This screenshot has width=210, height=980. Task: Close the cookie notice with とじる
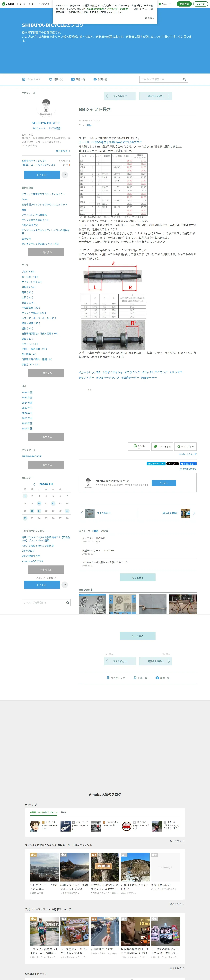[x=149, y=18]
